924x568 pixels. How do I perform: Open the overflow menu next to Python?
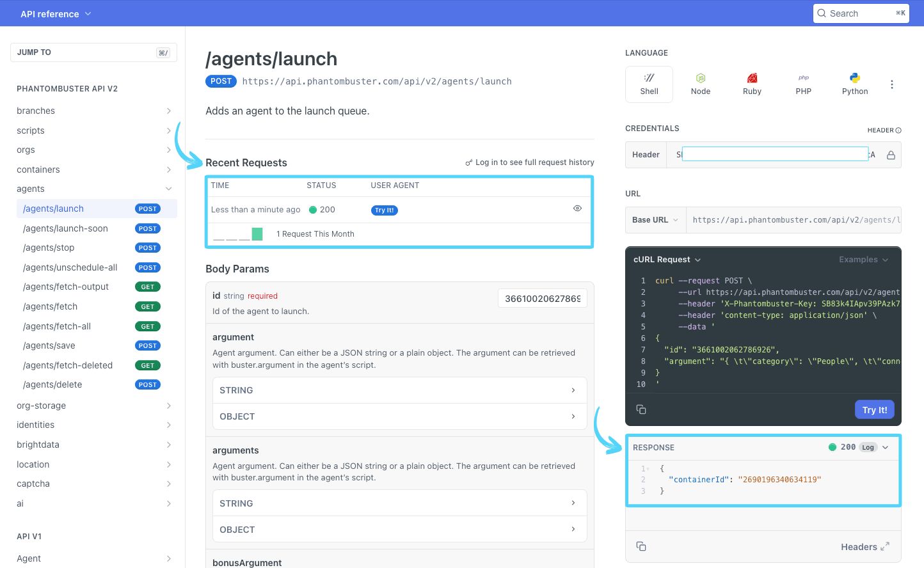892,84
